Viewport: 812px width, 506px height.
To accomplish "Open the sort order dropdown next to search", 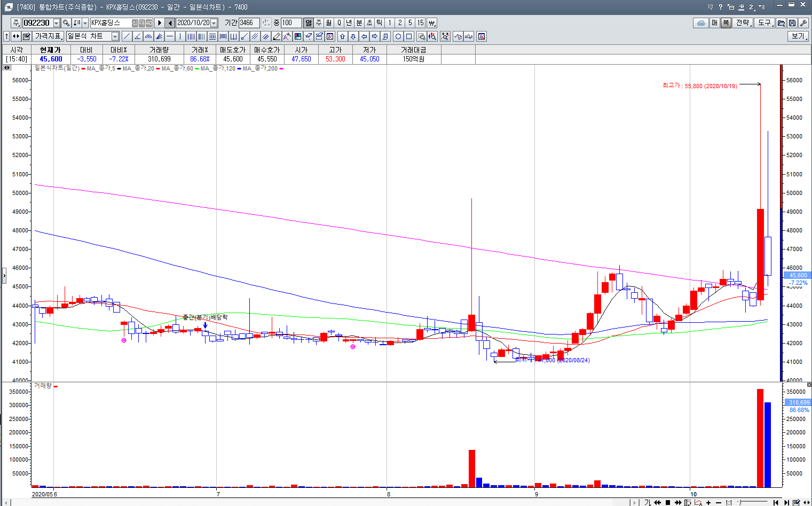I will click(85, 23).
